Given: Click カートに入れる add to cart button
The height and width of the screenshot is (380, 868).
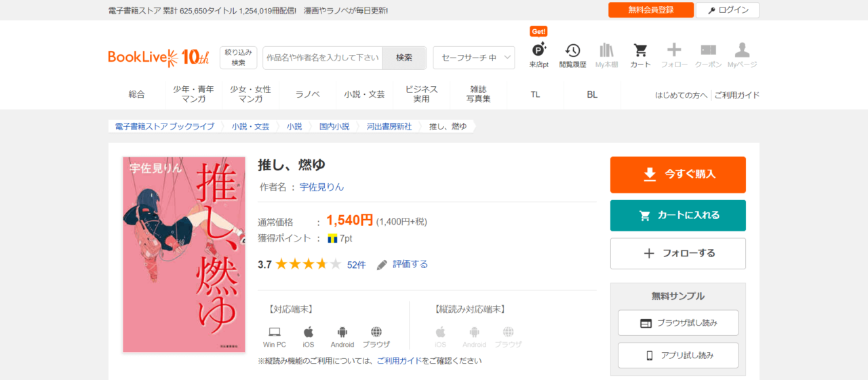Looking at the screenshot, I should [x=677, y=215].
